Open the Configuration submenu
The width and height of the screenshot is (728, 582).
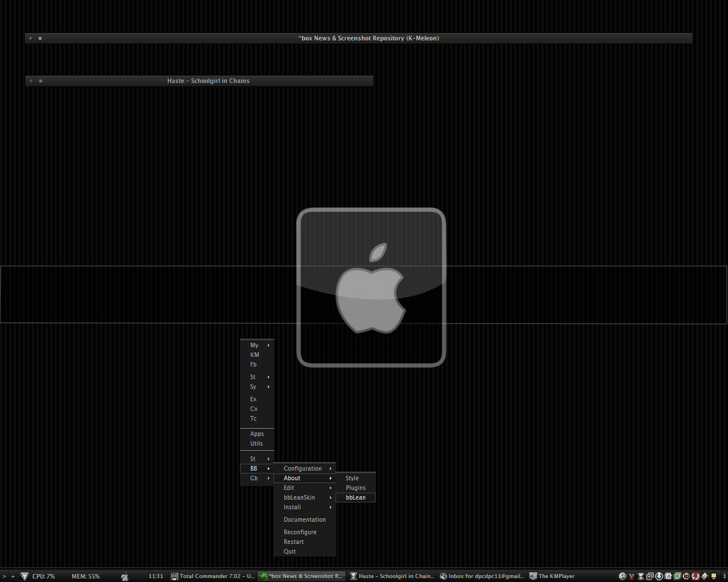(x=305, y=468)
